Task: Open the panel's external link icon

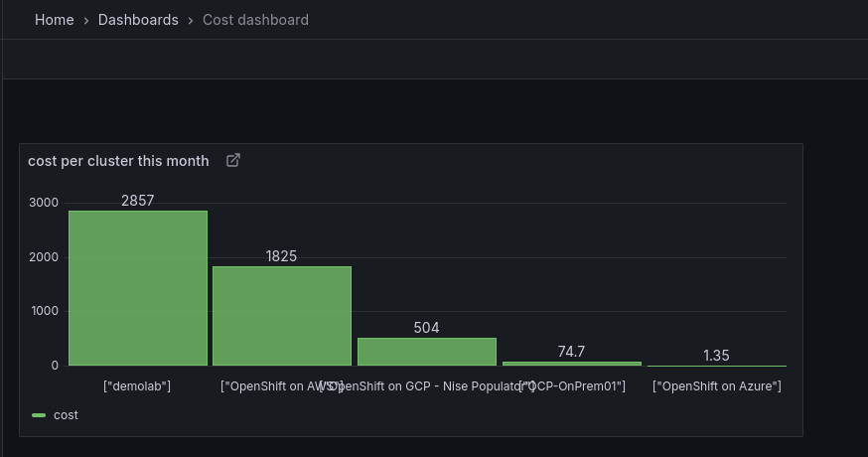Action: coord(233,160)
